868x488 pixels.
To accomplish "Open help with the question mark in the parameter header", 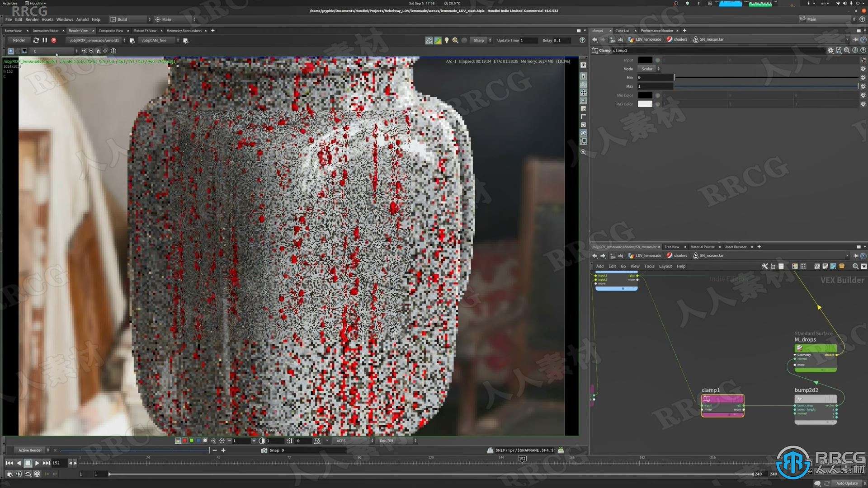I will click(x=863, y=51).
